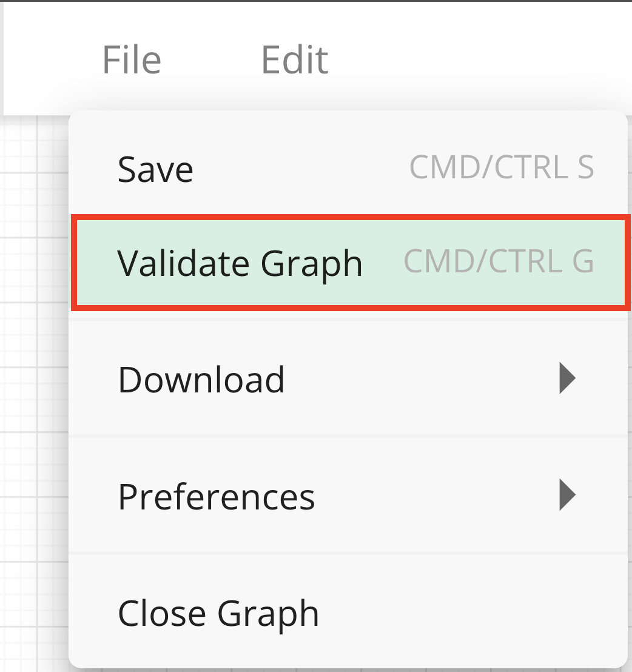Click the "Download" label text
The width and height of the screenshot is (632, 672).
[x=201, y=380]
